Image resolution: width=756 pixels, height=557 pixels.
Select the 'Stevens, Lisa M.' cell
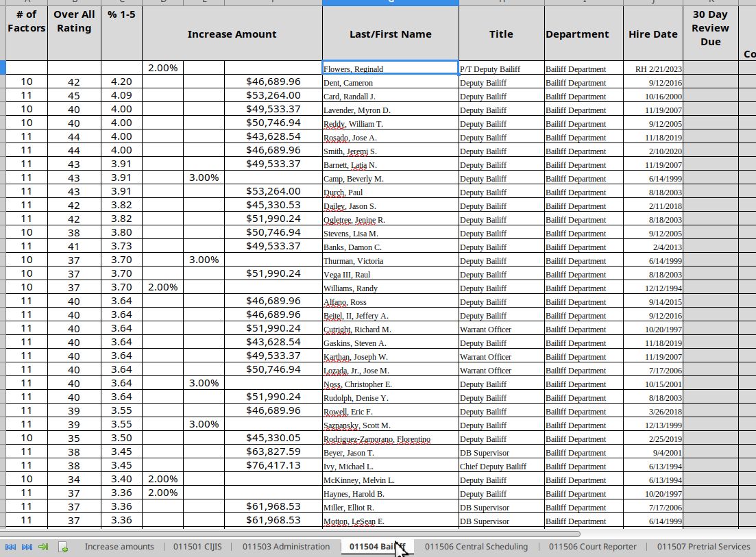390,233
